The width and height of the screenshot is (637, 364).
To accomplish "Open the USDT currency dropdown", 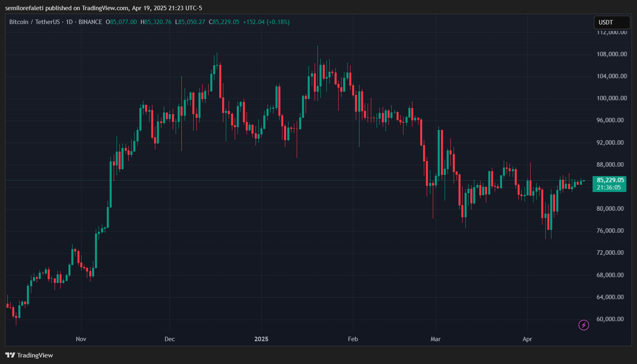I will (x=612, y=22).
